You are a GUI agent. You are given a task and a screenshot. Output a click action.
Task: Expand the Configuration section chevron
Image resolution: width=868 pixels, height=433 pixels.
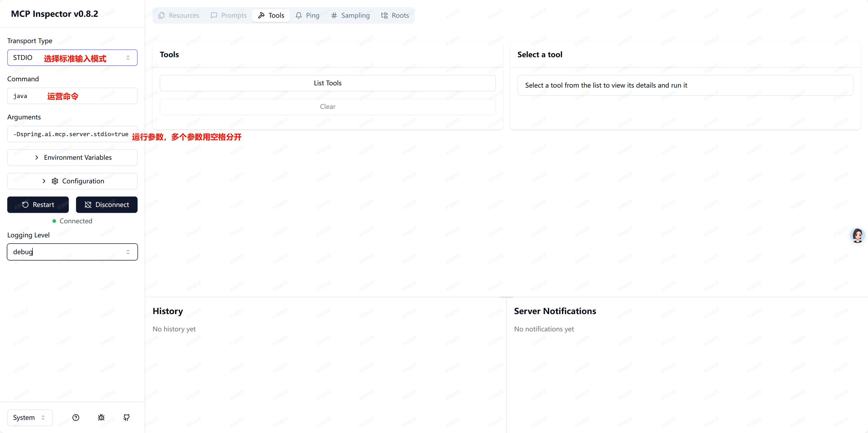pyautogui.click(x=44, y=181)
